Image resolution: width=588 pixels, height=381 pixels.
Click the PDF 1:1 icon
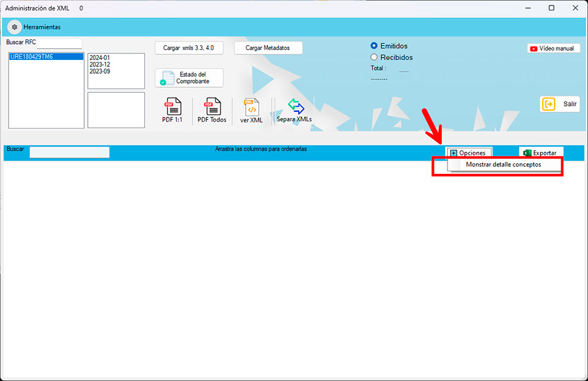click(x=172, y=106)
